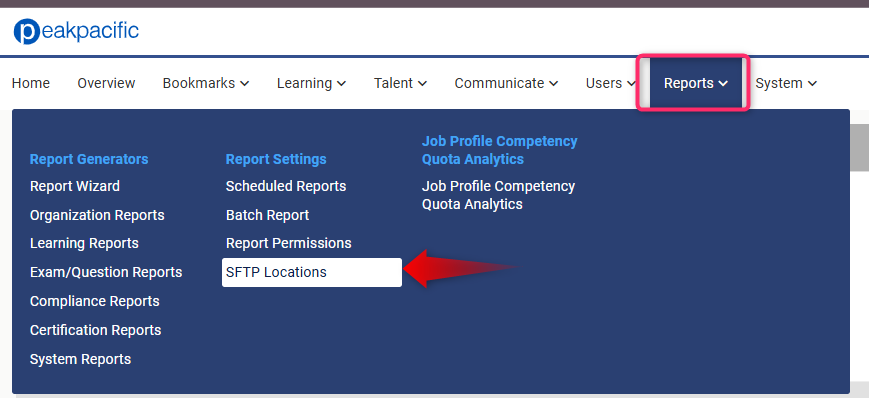Open System Reports
The width and height of the screenshot is (869, 398).
pyautogui.click(x=80, y=359)
